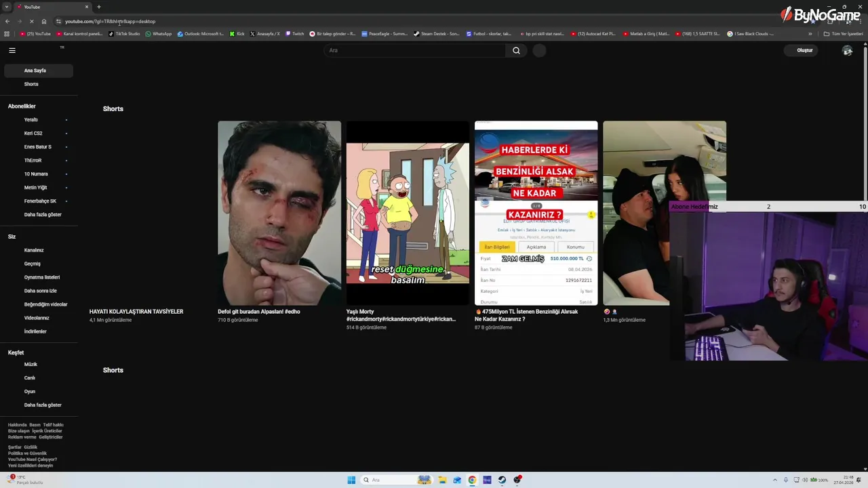Expand Daha fazla göster under Keşfet
This screenshot has width=868, height=488.
point(43,405)
